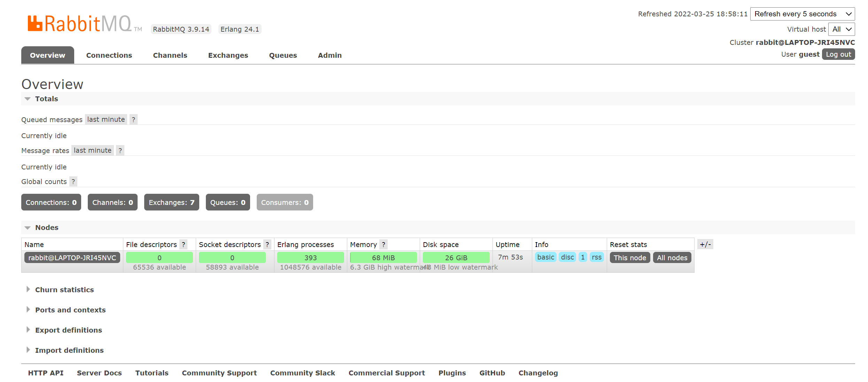
Task: Click Consumers: 0 count
Action: [285, 202]
